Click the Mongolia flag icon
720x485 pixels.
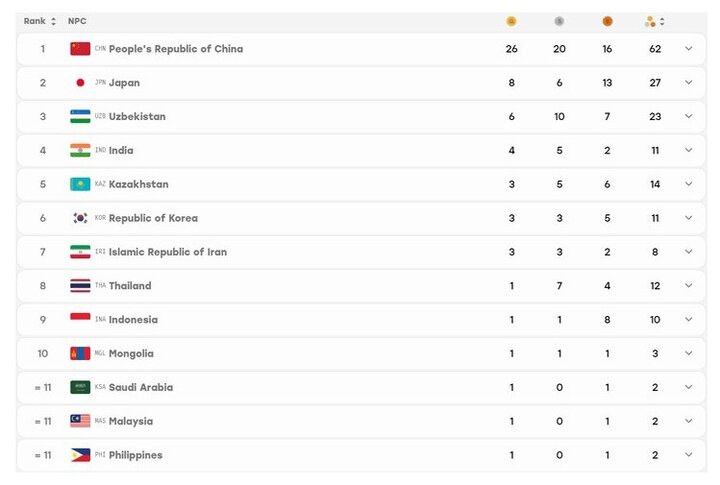pyautogui.click(x=80, y=353)
